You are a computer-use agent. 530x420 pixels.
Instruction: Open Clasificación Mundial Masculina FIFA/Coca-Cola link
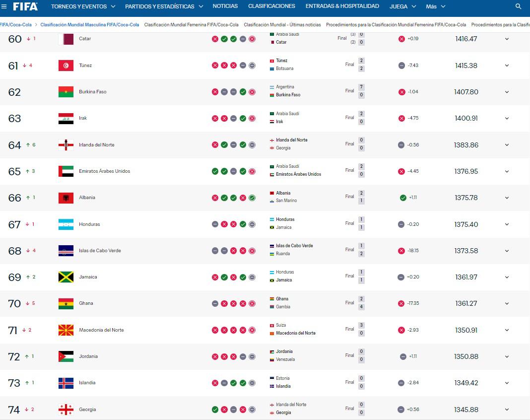(89, 25)
